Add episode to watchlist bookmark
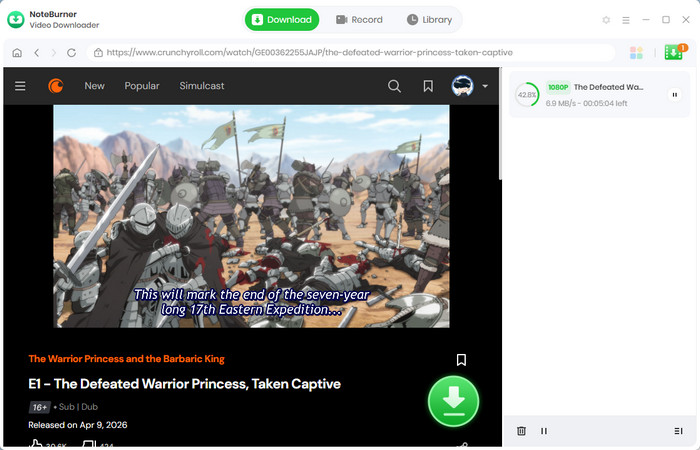Screen dimensions: 700x450 coord(461,360)
